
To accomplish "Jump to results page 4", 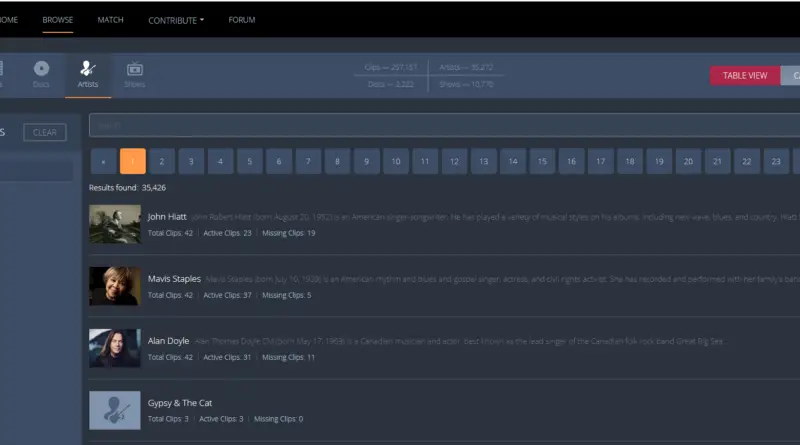I will (220, 161).
